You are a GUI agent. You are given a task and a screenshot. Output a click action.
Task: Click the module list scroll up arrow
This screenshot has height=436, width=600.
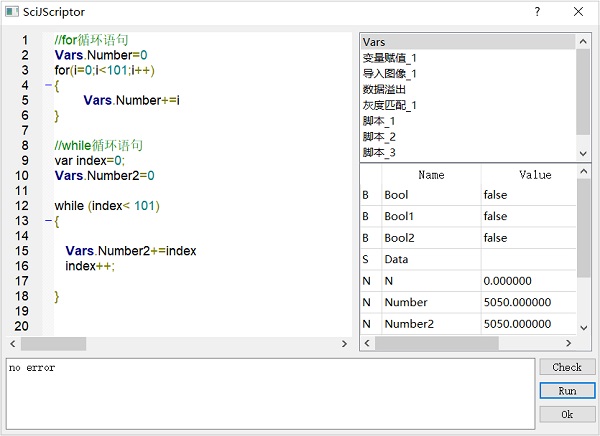pyautogui.click(x=583, y=41)
